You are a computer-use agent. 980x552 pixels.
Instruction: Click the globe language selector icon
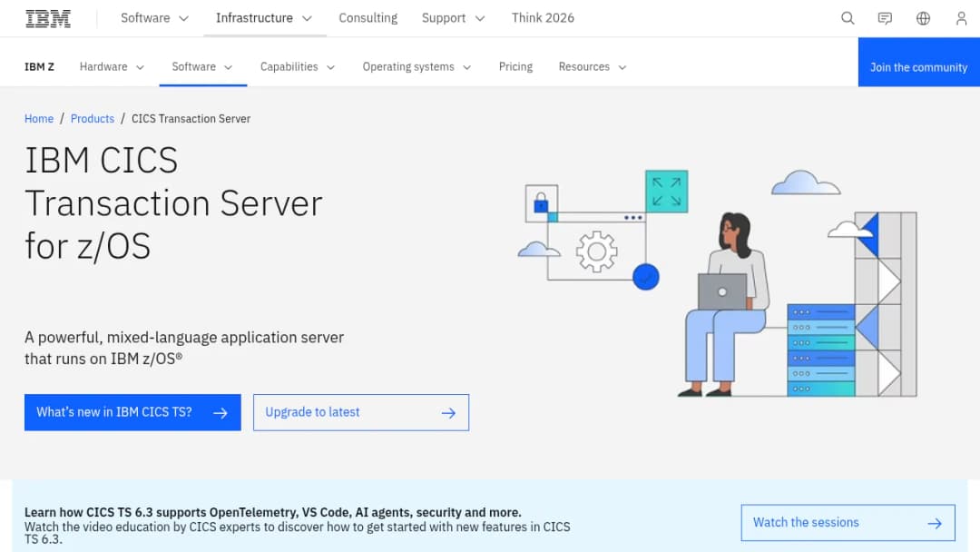(x=923, y=18)
